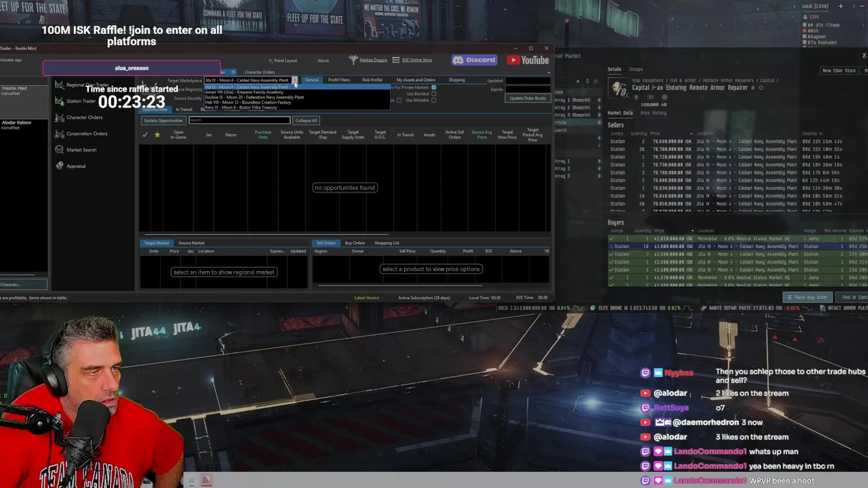Switch to Groups tab in EVE market
The image size is (868, 488).
click(x=635, y=69)
